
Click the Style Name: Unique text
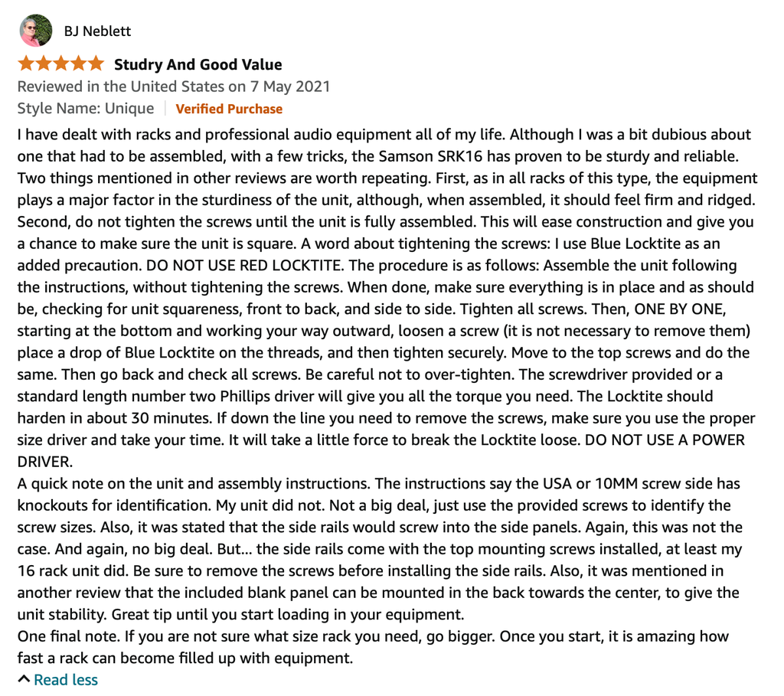pyautogui.click(x=86, y=109)
